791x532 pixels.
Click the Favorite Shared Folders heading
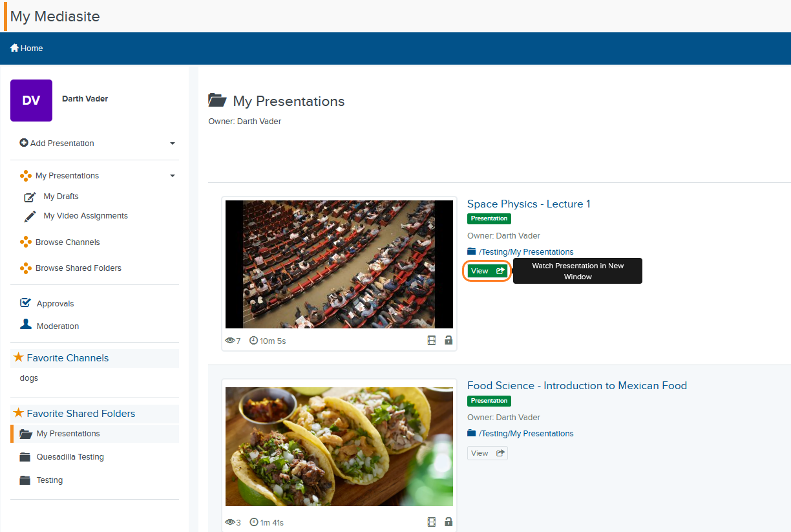[x=81, y=414]
